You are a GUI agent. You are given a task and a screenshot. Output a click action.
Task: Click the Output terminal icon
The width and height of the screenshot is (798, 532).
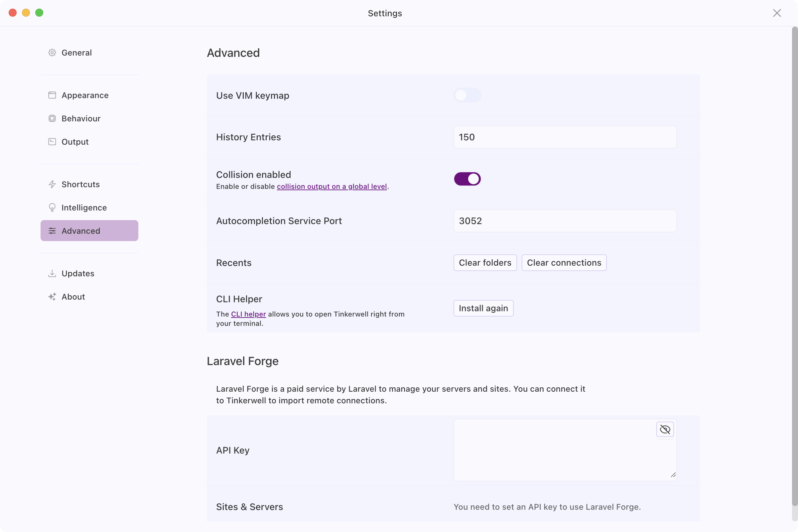pos(52,142)
